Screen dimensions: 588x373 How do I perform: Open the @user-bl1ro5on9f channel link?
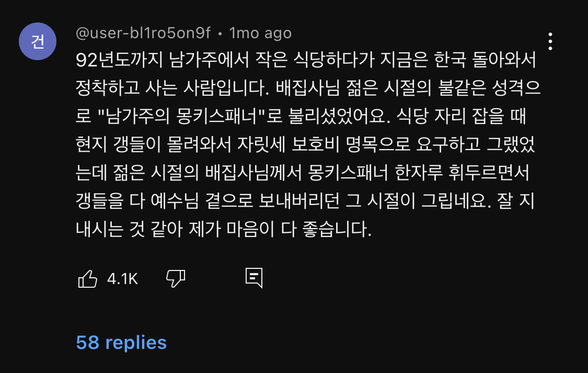tap(143, 33)
